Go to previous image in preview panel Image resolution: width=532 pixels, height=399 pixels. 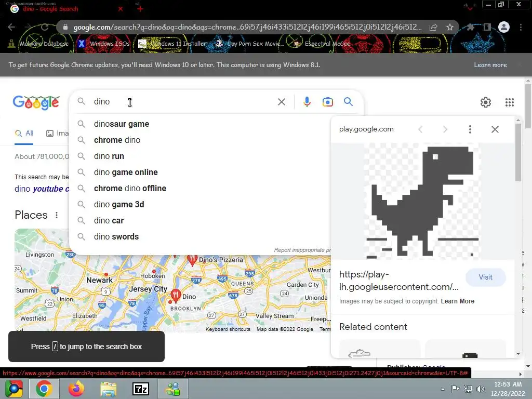pyautogui.click(x=420, y=129)
